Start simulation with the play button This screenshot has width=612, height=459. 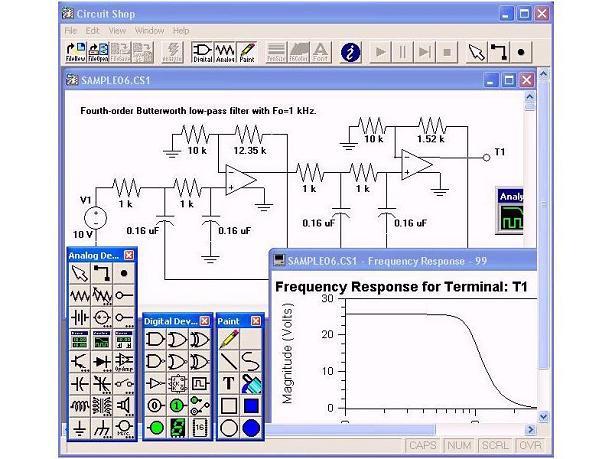click(x=380, y=52)
